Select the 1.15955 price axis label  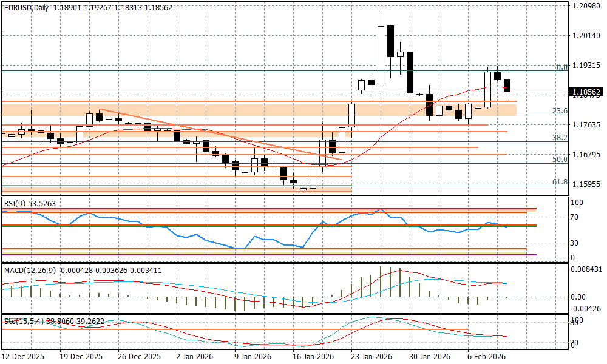coord(586,184)
